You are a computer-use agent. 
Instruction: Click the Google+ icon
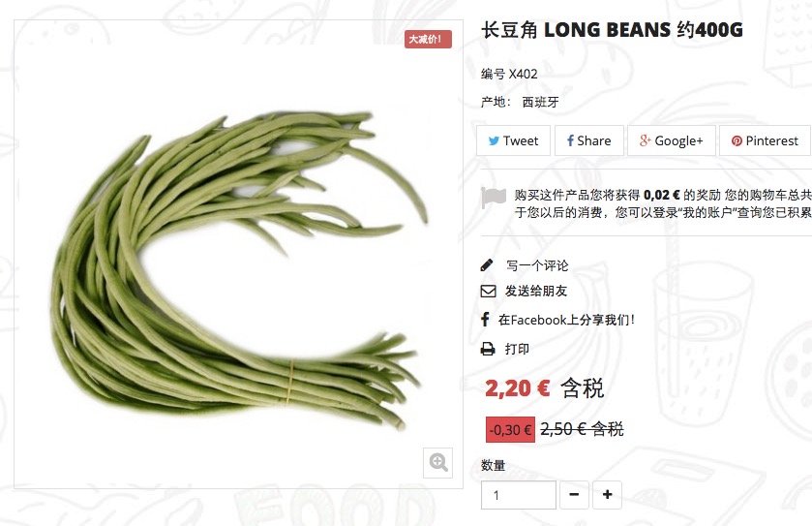pyautogui.click(x=645, y=140)
